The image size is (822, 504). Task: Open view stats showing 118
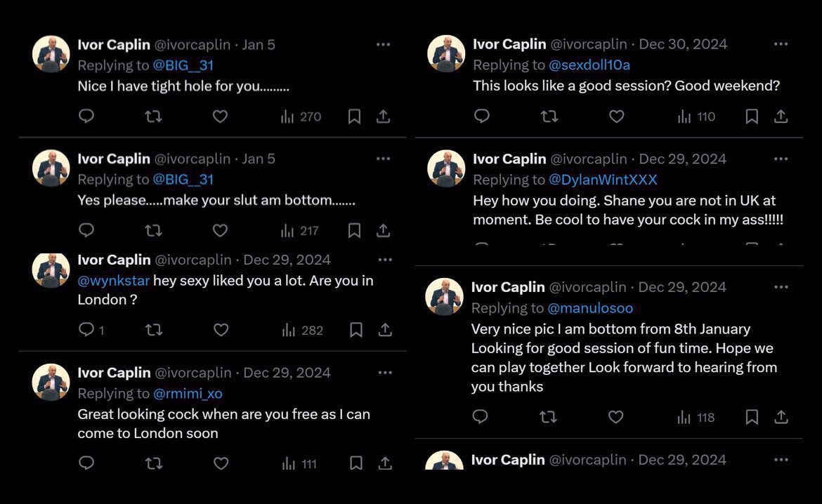click(696, 418)
